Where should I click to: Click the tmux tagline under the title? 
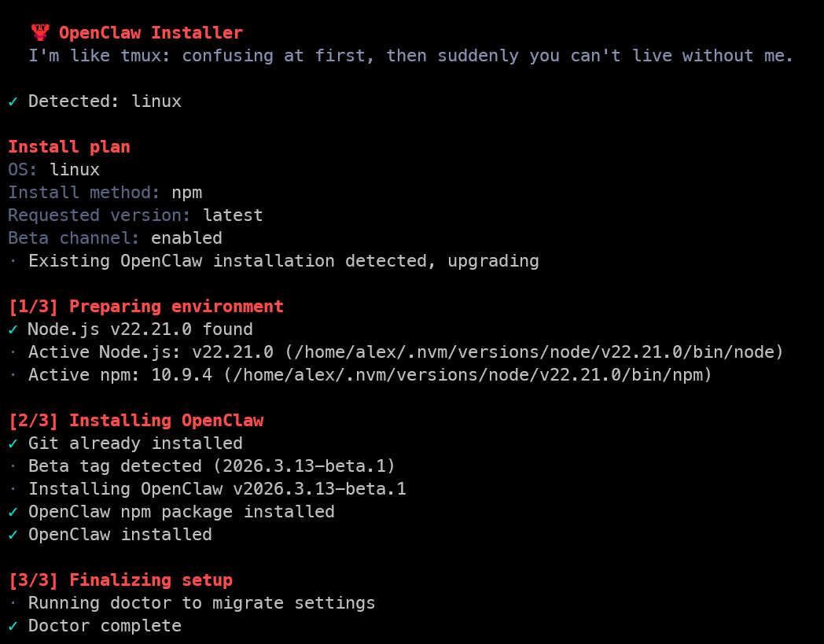(411, 56)
